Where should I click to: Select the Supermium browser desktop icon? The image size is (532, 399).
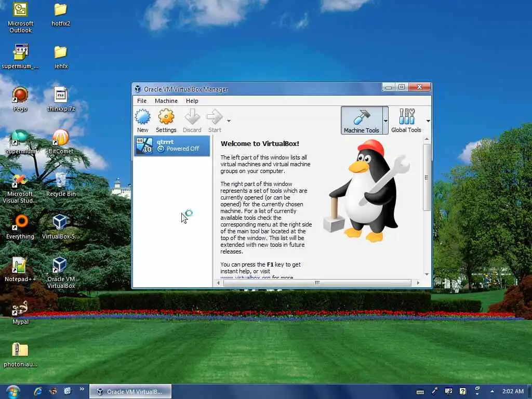[x=20, y=142]
